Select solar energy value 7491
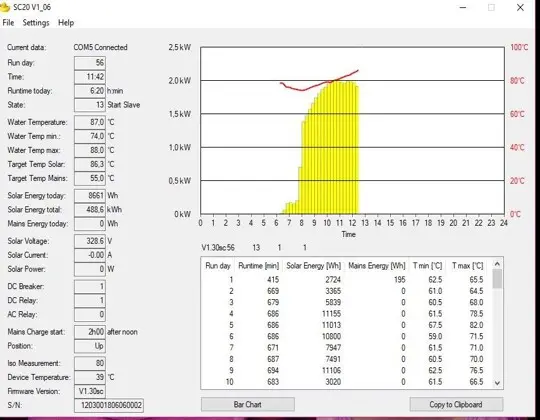 [x=333, y=359]
